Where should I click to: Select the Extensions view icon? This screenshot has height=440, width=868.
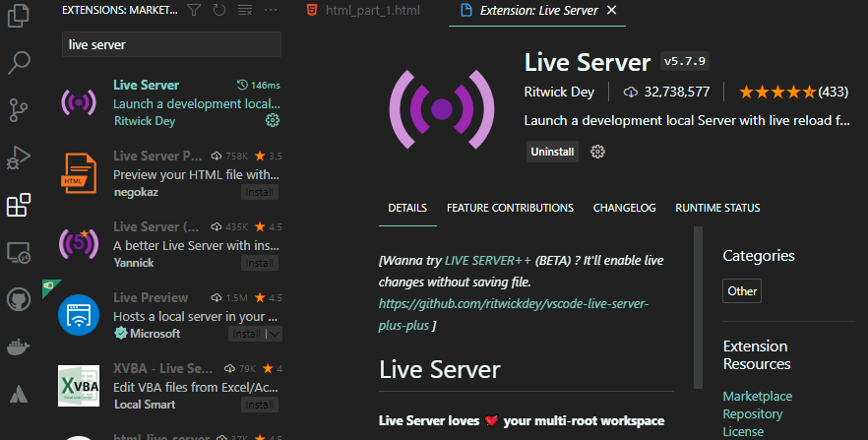tap(19, 206)
